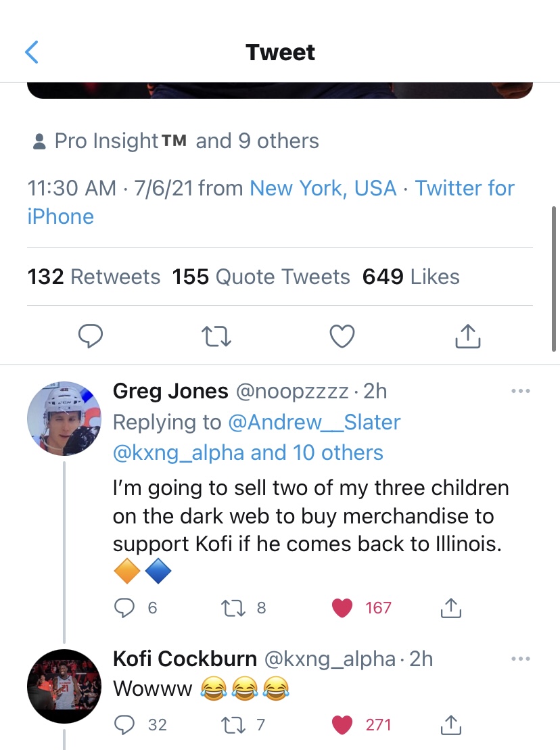
Task: Unlike Greg Jones's reply
Action: pos(343,608)
